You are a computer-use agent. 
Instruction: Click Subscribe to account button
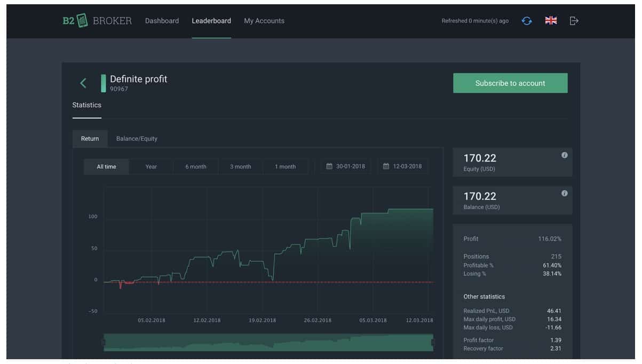point(510,83)
